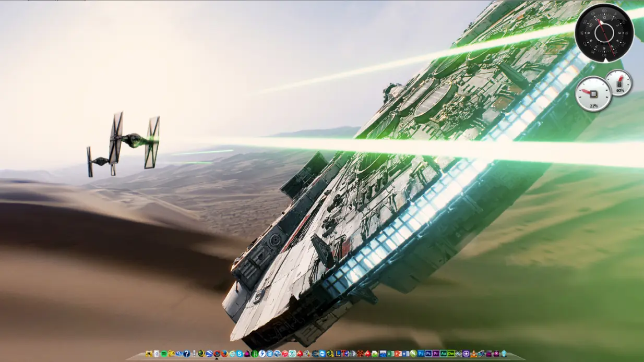
Task: Open VLC media player cone icon
Action: [x=473, y=354]
